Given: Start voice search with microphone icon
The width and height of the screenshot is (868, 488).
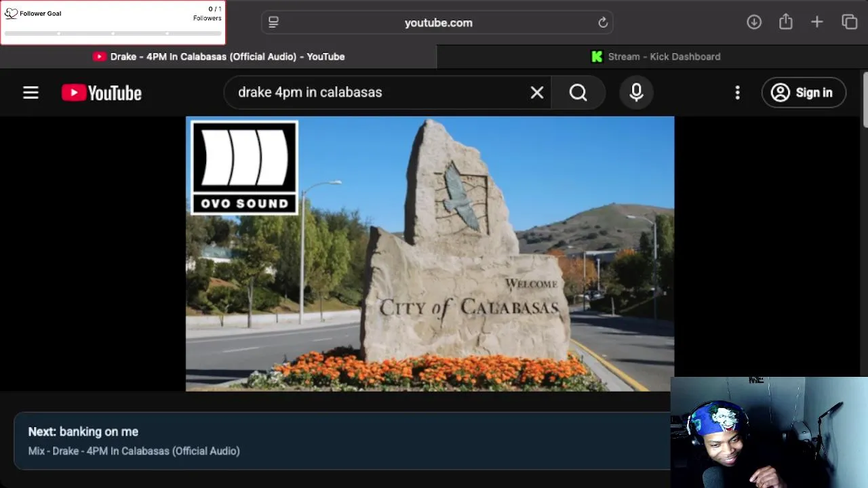Looking at the screenshot, I should pyautogui.click(x=636, y=92).
